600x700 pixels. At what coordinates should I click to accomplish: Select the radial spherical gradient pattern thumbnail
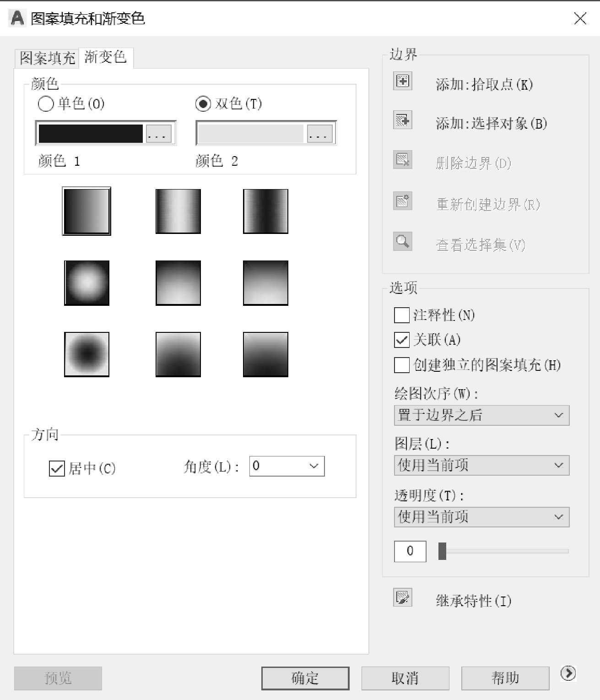tap(86, 283)
